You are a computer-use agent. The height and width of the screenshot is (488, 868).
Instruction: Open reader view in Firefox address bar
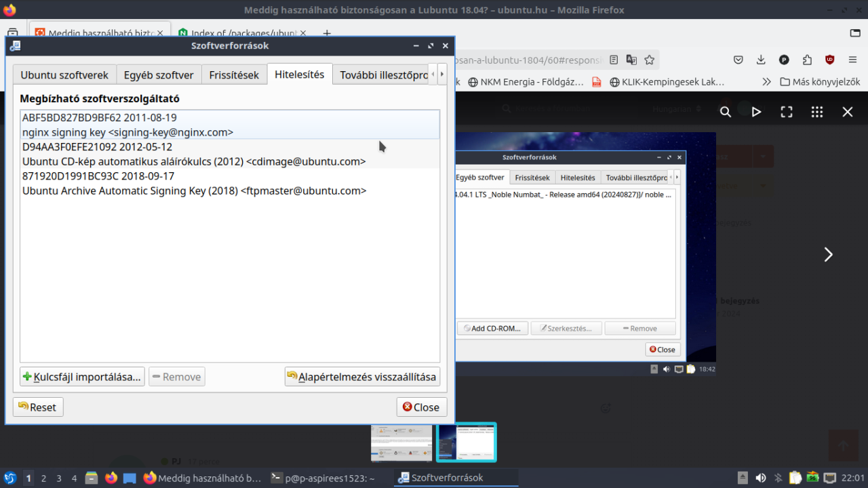click(x=614, y=60)
